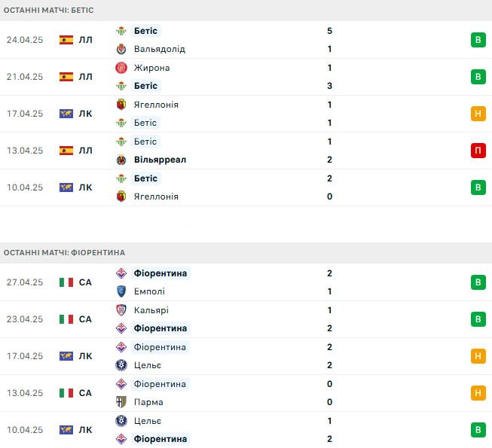Click orange Н badge for Jagiellonia–Betis
Viewport: 492px width, 448px height.
478,114
